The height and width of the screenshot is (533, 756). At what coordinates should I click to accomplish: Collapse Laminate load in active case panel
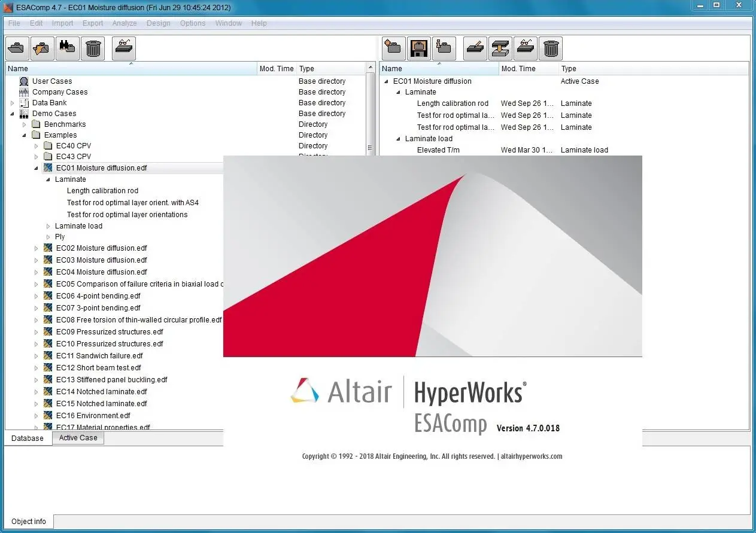tap(398, 139)
